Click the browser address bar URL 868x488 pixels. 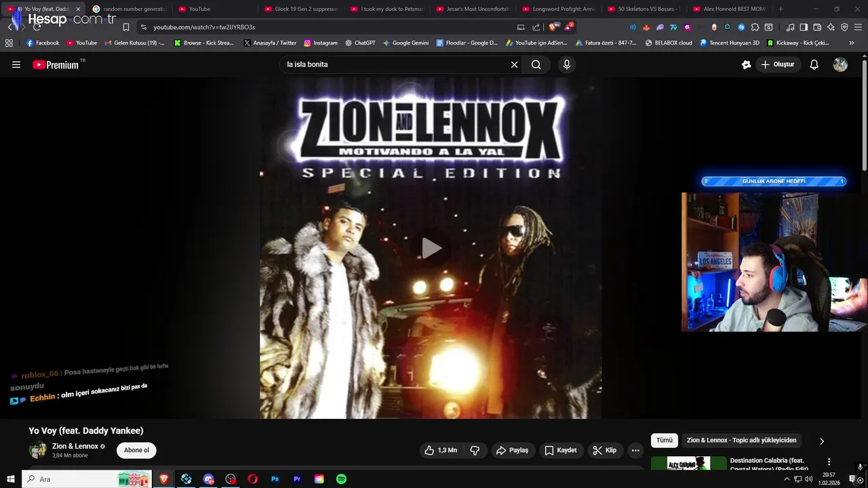click(204, 27)
